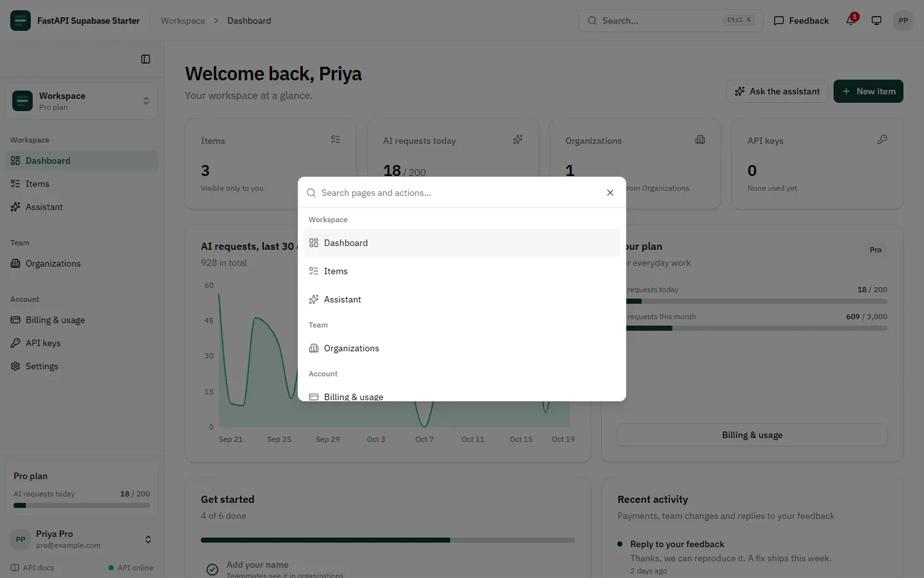Click the sparkle icon on AI requests card

(x=518, y=139)
